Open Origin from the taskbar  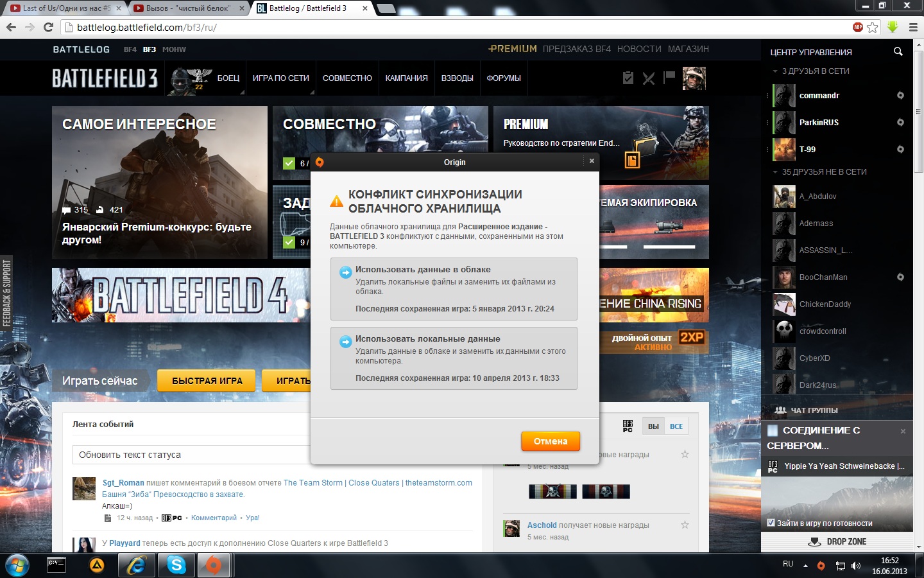click(x=214, y=565)
